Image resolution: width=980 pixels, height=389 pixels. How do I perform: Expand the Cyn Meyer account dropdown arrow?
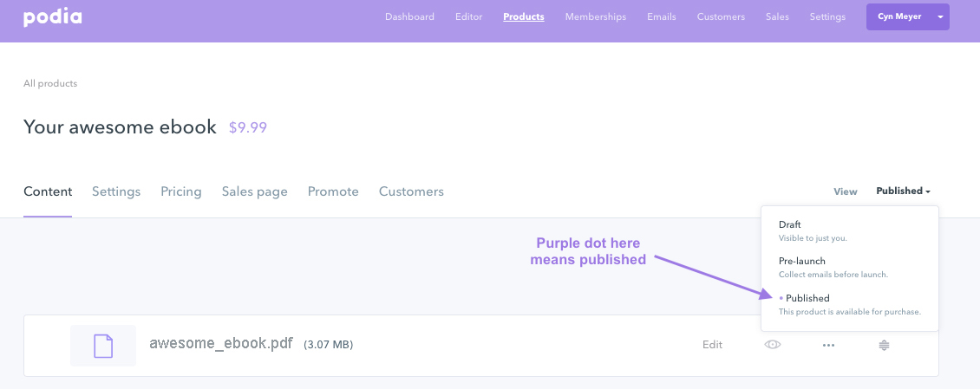pos(939,16)
